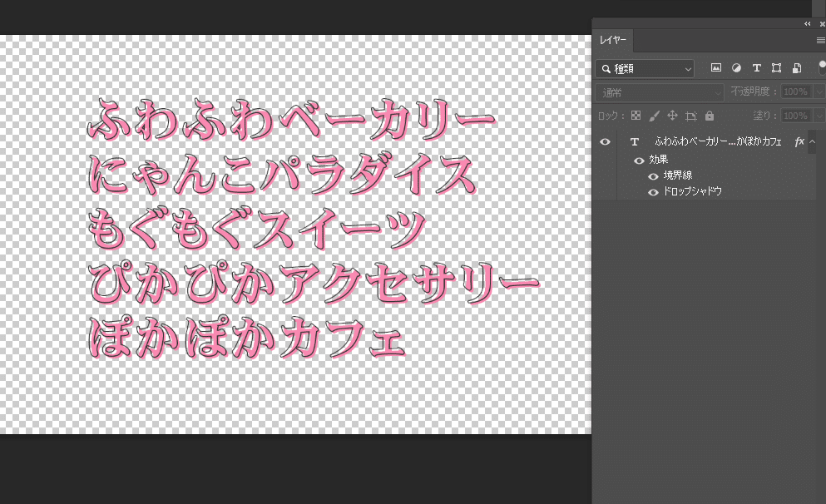The image size is (826, 504).
Task: Click the canvas text ぽかぽかカフェ
Action: click(x=246, y=338)
